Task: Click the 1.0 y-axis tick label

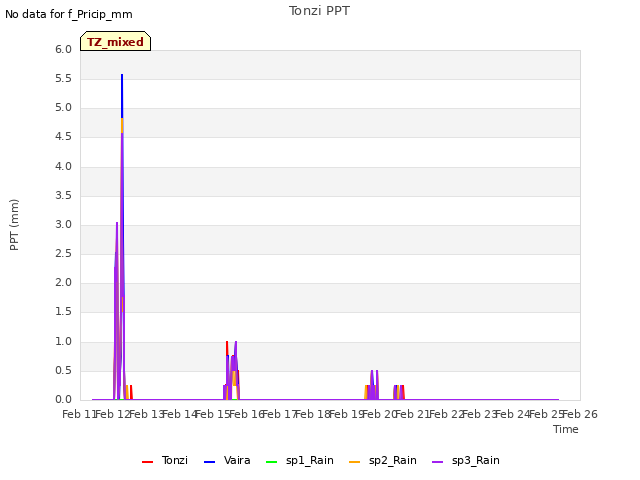Action: [63, 341]
